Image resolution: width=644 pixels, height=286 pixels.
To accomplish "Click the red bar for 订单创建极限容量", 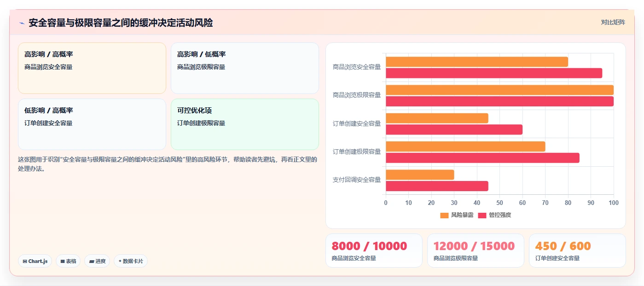I will coord(482,158).
